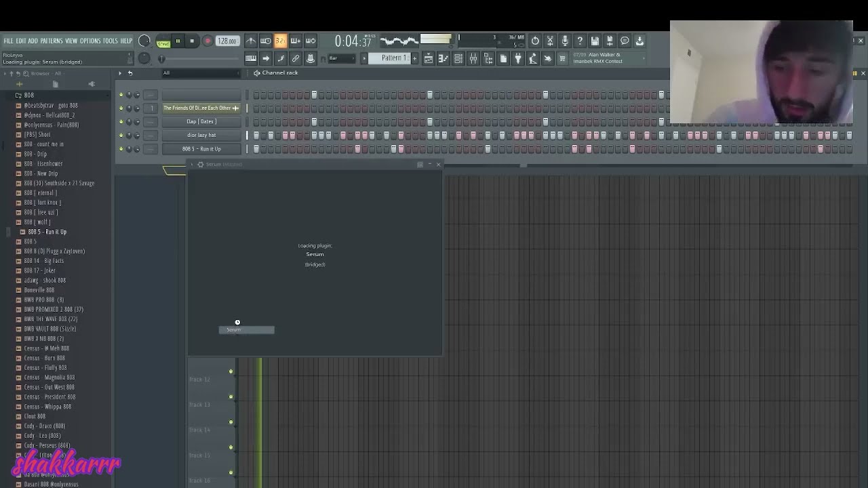Toggle multilink to controllers icon
The width and height of the screenshot is (868, 488).
click(311, 58)
